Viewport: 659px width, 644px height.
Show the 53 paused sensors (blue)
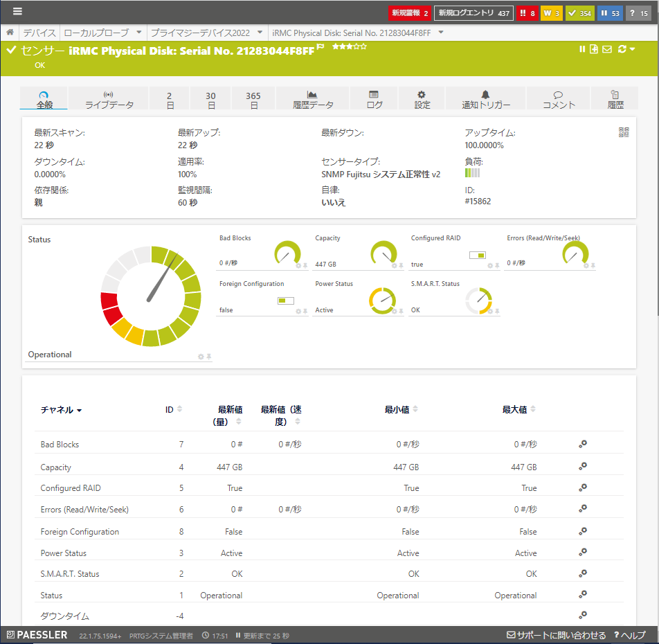tap(610, 13)
